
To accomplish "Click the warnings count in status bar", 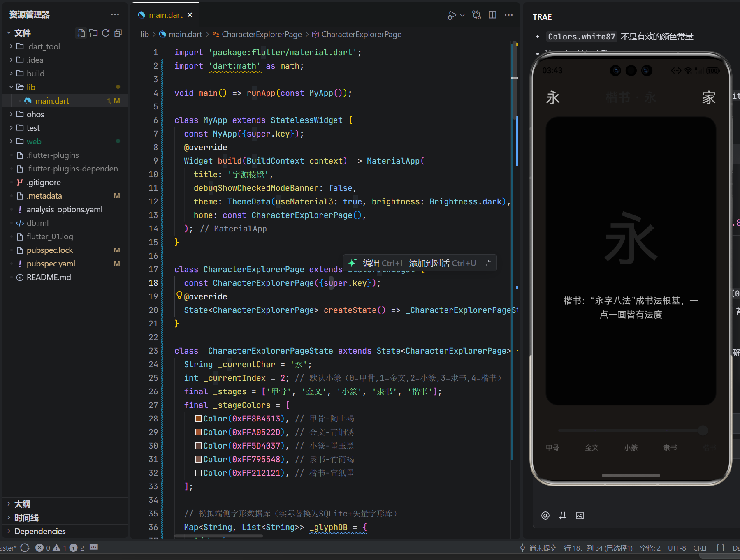I will pos(60,548).
